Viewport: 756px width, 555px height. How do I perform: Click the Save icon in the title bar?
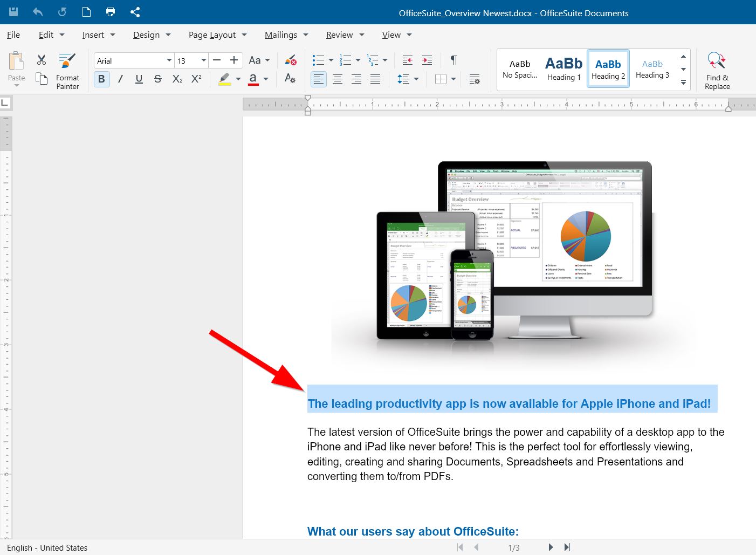tap(13, 11)
